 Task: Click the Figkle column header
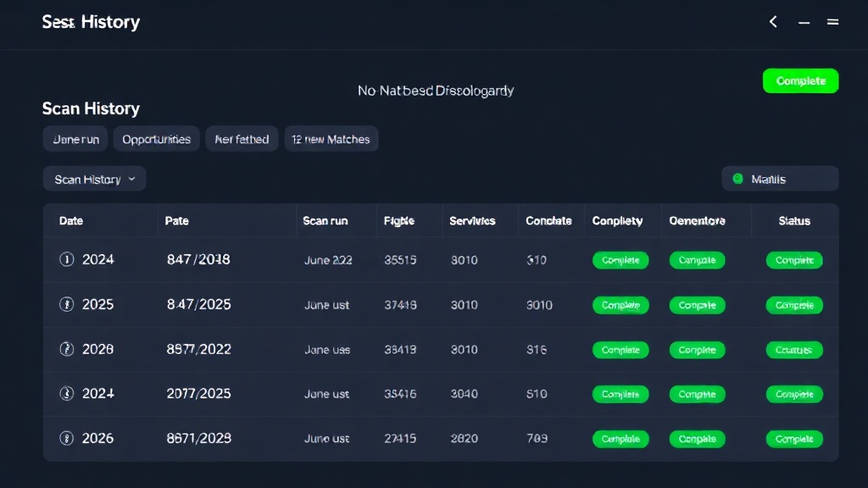[398, 221]
